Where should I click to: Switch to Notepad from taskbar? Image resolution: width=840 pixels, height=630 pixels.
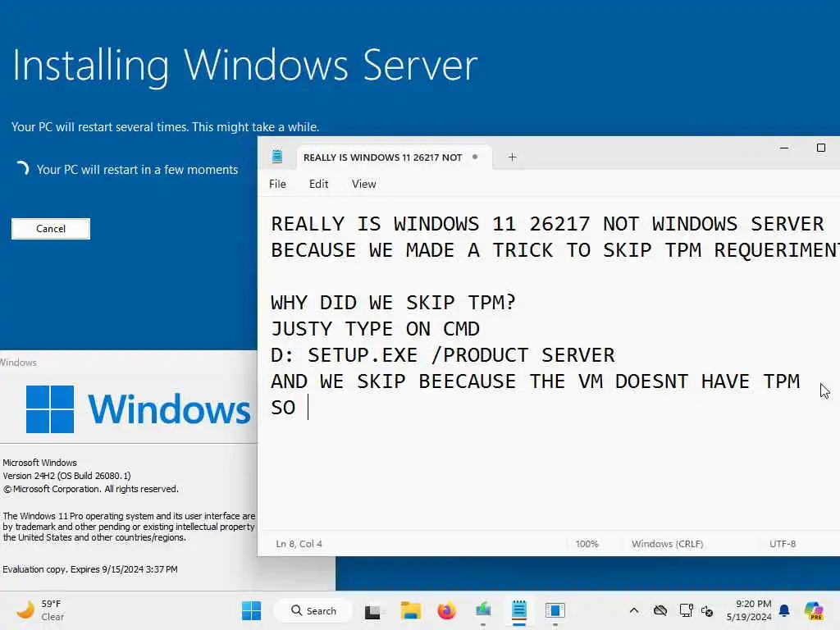518,610
